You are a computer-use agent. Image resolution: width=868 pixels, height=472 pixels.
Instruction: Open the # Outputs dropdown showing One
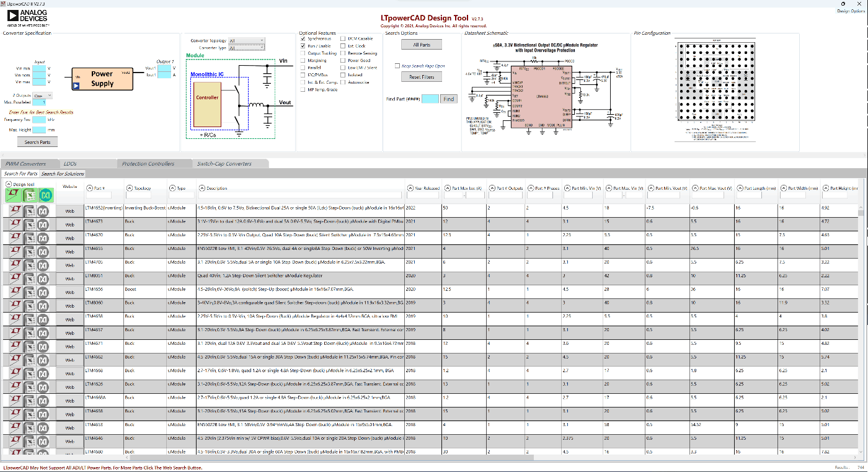(x=43, y=96)
